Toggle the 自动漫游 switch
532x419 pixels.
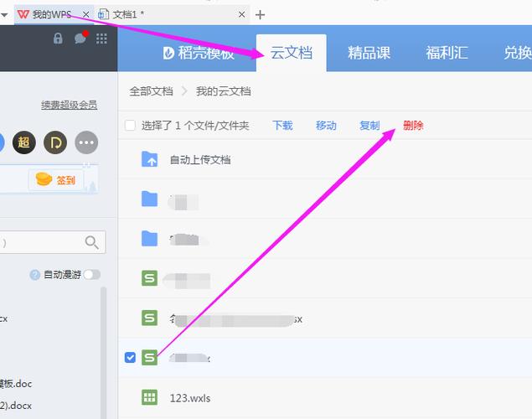(92, 275)
